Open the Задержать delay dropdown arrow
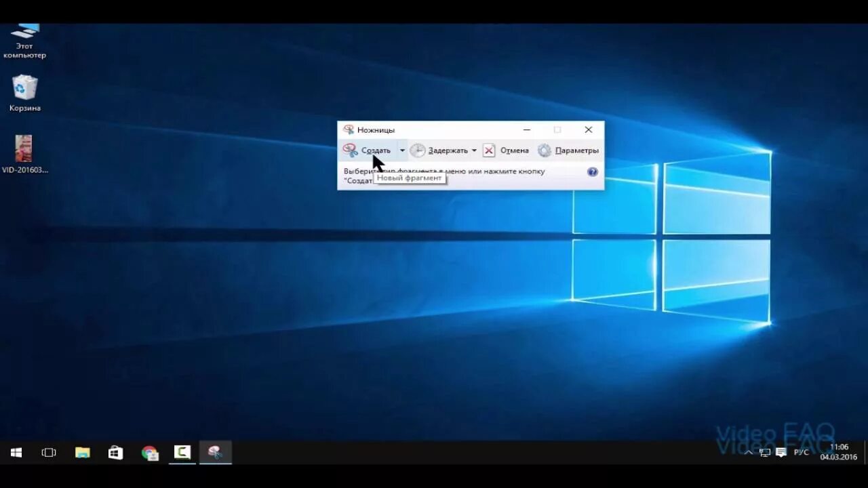This screenshot has height=488, width=868. (474, 150)
